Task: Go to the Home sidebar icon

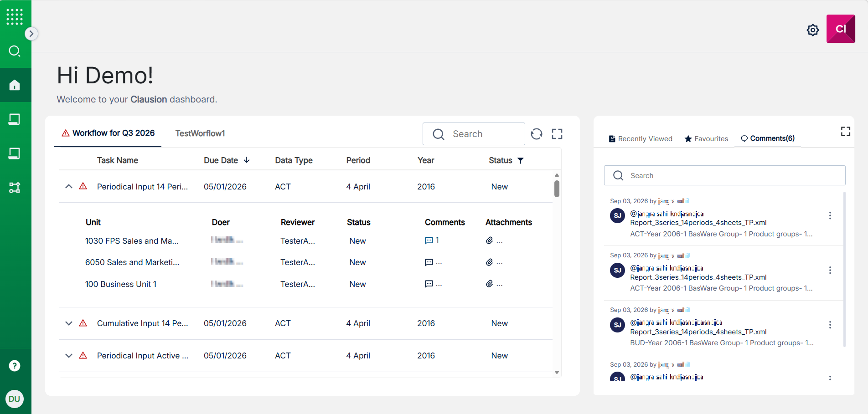Action: coord(15,85)
